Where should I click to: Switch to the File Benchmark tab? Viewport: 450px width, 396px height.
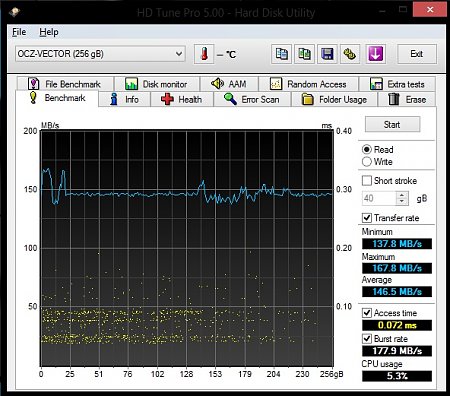coord(65,84)
